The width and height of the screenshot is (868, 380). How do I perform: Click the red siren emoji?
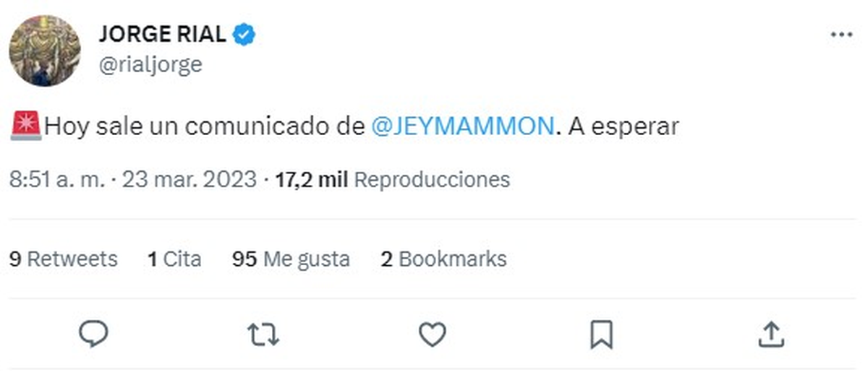coord(27,126)
